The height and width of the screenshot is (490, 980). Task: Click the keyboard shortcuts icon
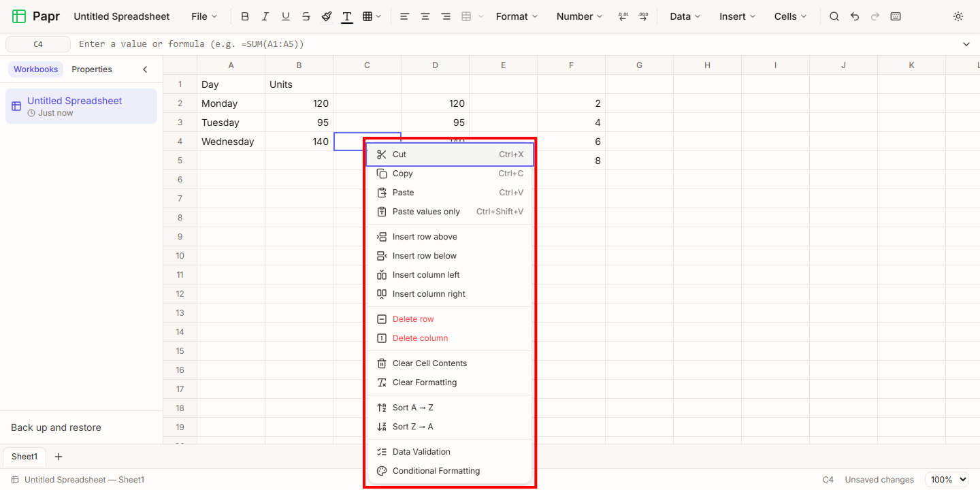896,16
